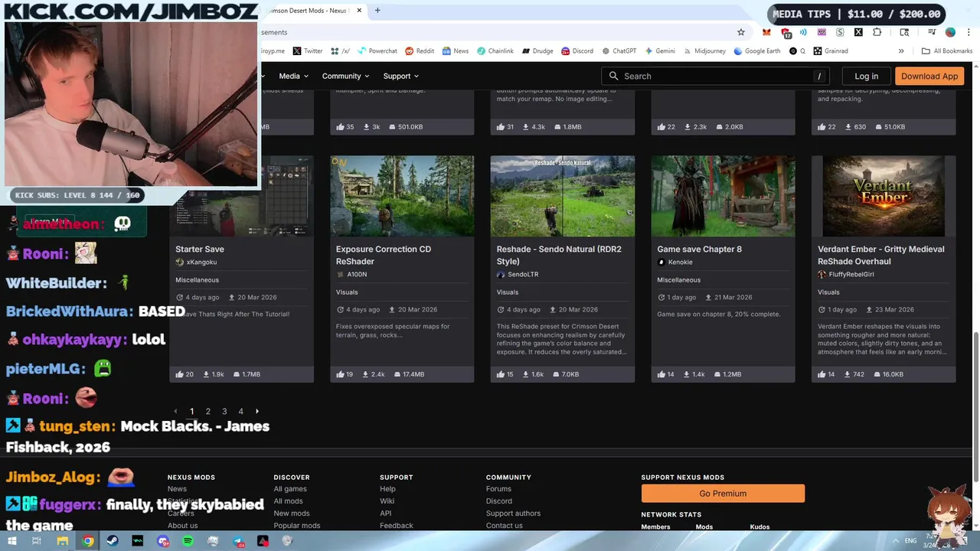Go to page 2 of mods
This screenshot has width=980, height=551.
click(x=207, y=411)
